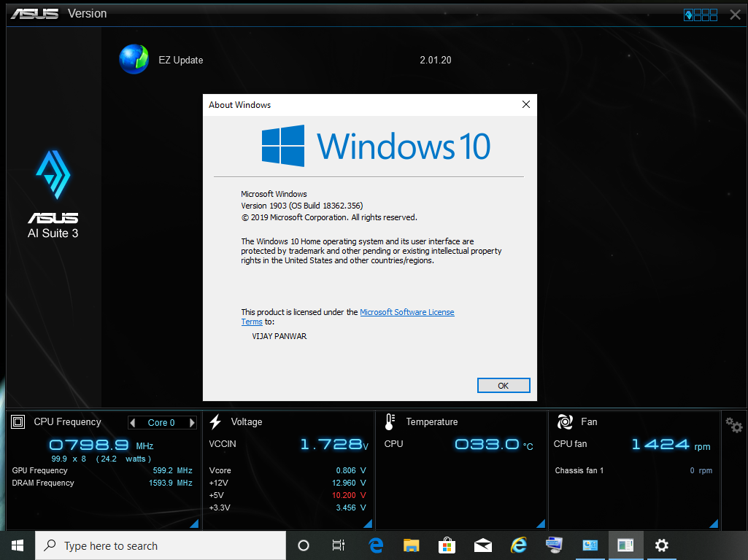
Task: Click the highlighted active app taskbar icon
Action: [x=625, y=545]
